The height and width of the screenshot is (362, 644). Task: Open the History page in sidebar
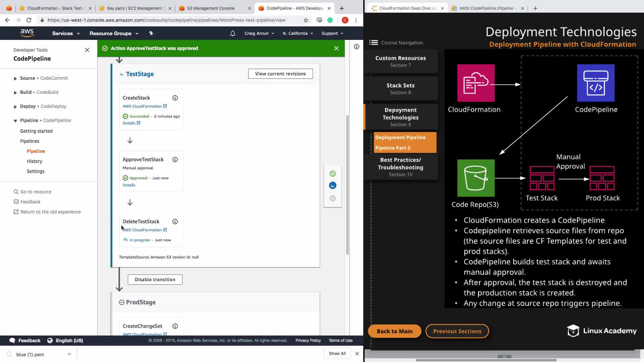tap(35, 161)
